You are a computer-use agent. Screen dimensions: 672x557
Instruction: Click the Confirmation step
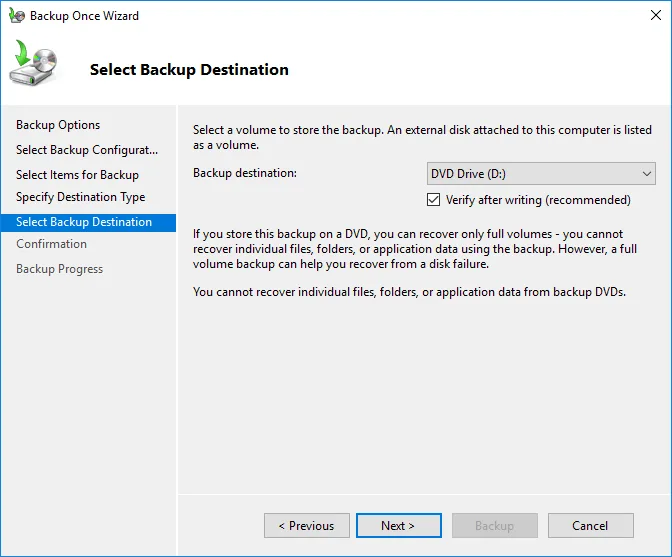point(51,244)
